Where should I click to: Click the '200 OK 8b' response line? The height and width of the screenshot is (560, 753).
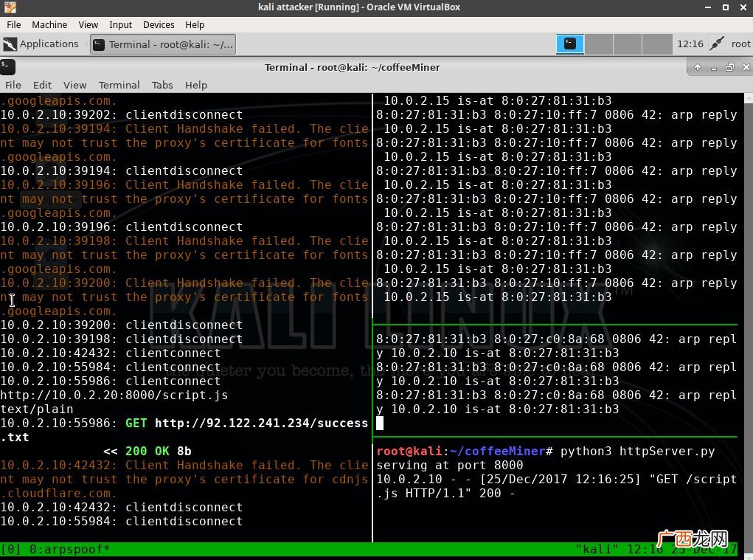pyautogui.click(x=147, y=452)
